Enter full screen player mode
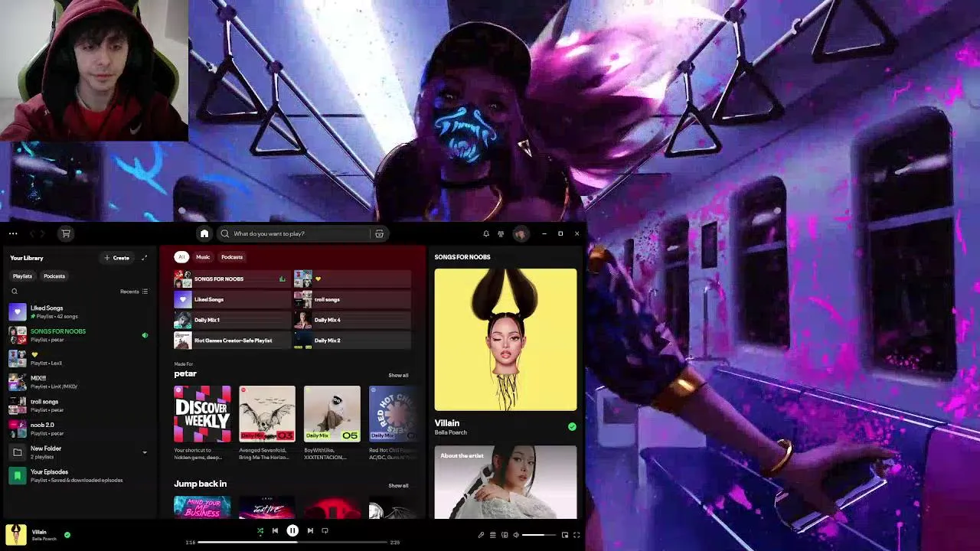The width and height of the screenshot is (980, 551). click(x=577, y=535)
